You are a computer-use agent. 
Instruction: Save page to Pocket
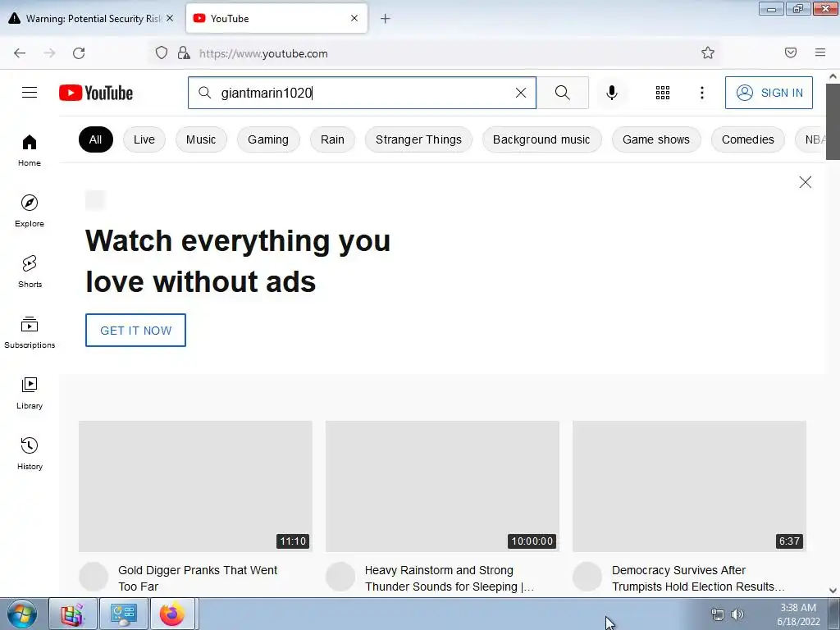click(x=791, y=52)
